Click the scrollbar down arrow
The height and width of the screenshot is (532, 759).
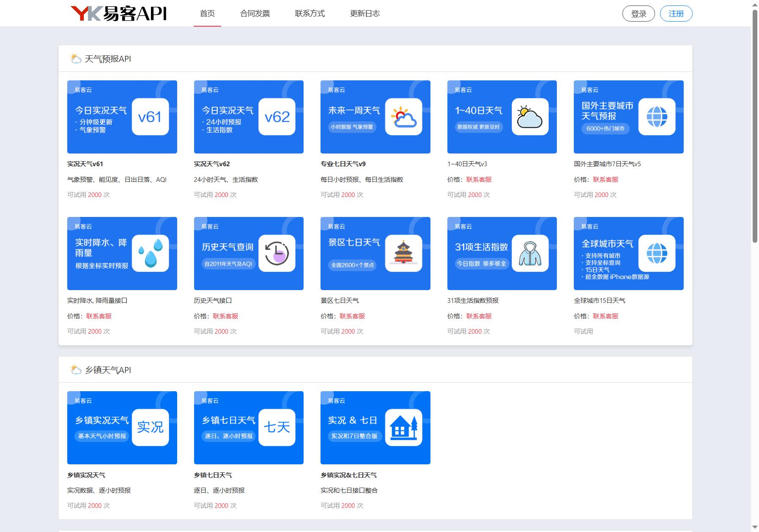[x=755, y=527]
